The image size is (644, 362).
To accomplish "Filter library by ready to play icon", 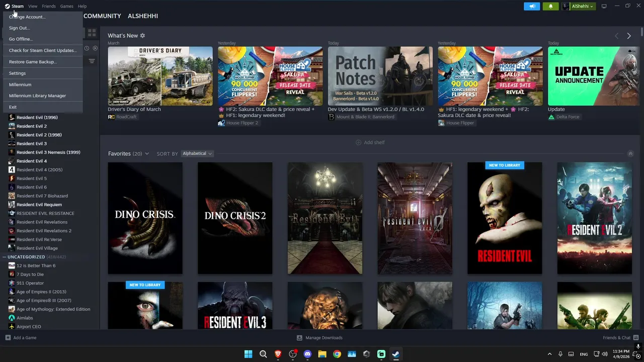I will coord(95,48).
